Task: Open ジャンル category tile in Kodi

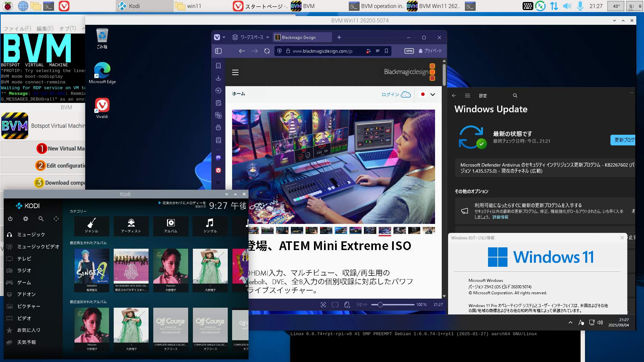Action: (x=92, y=226)
